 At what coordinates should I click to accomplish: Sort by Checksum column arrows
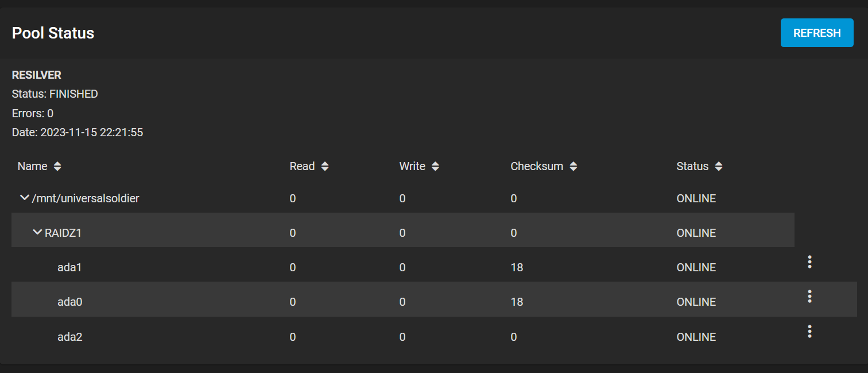click(573, 167)
